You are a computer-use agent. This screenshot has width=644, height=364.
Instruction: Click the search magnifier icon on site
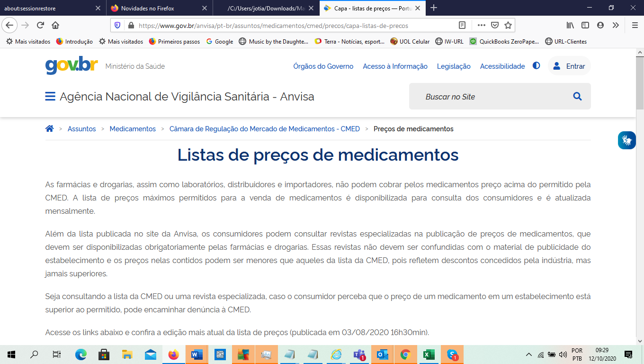(577, 97)
